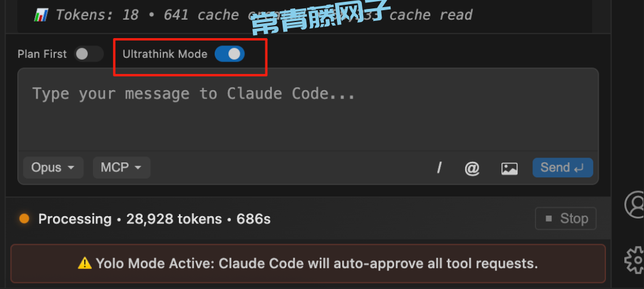The height and width of the screenshot is (289, 644).
Task: Click the bar chart icon beside Tokens
Action: pyautogui.click(x=41, y=16)
